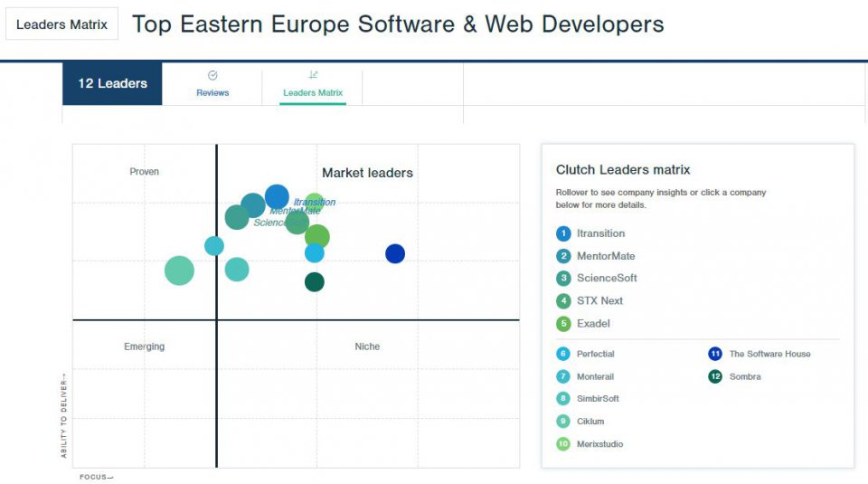Click the largest teal bubble in the Proven quadrant
This screenshot has height=484, width=868.
(179, 270)
